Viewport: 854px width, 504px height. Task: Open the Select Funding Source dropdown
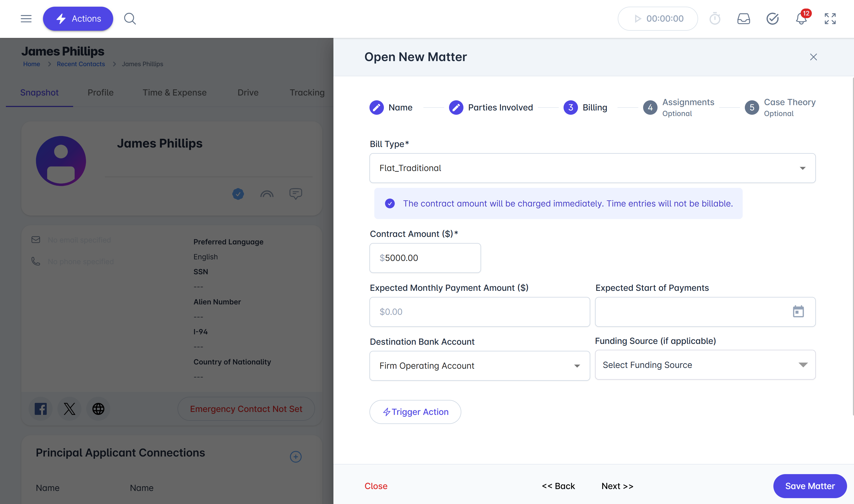[705, 365]
